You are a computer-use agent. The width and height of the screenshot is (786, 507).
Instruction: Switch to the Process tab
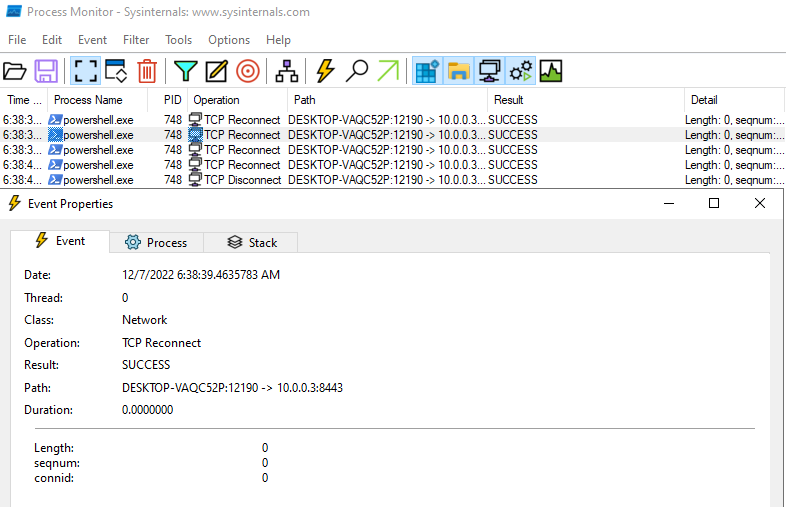(156, 243)
